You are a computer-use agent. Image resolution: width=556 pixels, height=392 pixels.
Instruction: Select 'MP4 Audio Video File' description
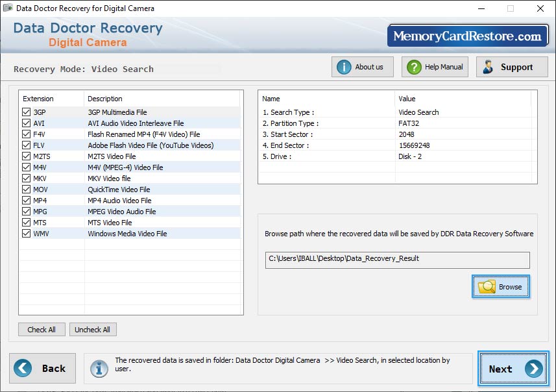coord(119,200)
